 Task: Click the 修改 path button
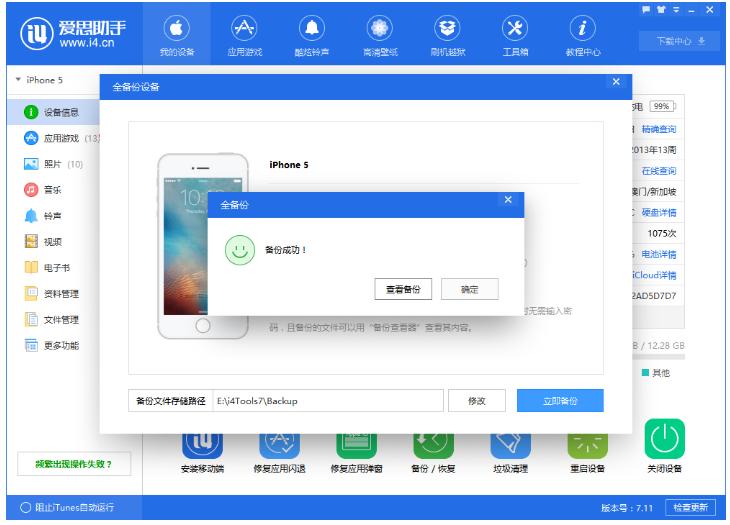477,401
